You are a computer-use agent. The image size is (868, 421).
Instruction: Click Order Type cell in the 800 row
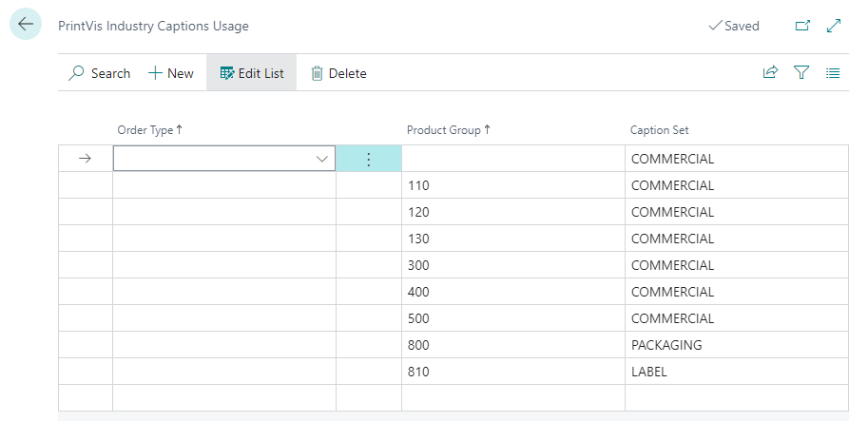tap(224, 345)
